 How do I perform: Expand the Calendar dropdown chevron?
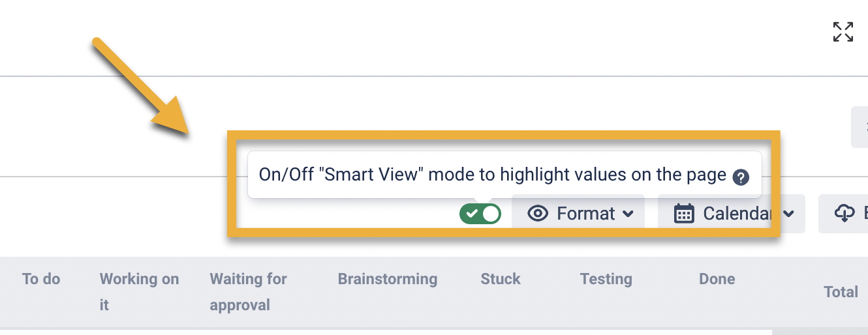coord(788,214)
